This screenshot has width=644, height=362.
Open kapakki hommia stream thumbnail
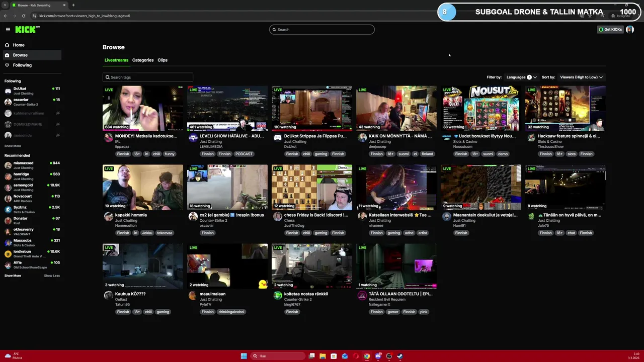[143, 187]
